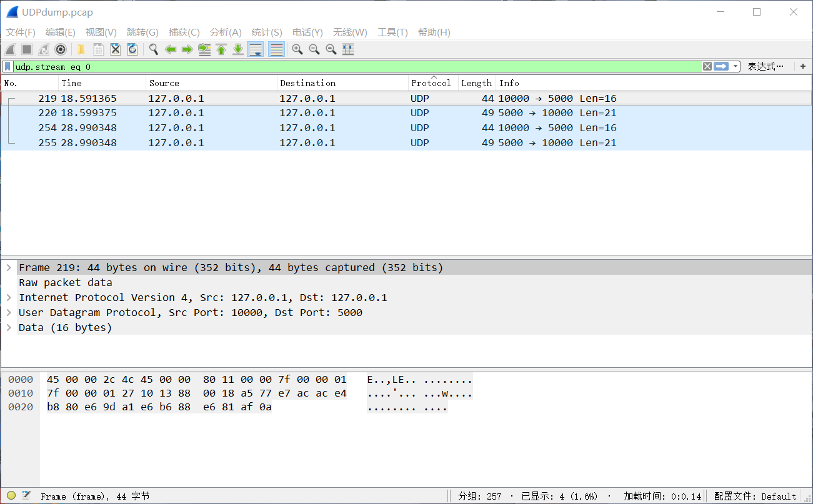Sort by No. column header
The width and height of the screenshot is (813, 504).
pyautogui.click(x=30, y=83)
